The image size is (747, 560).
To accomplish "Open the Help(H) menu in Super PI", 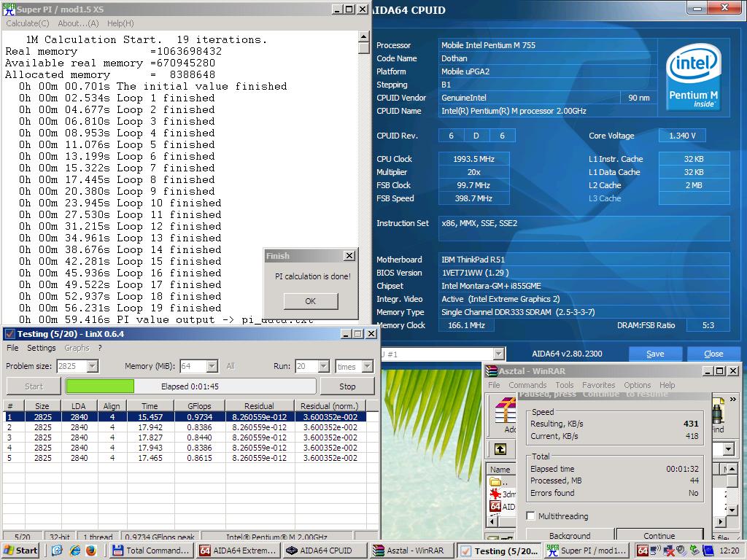I will [x=120, y=23].
